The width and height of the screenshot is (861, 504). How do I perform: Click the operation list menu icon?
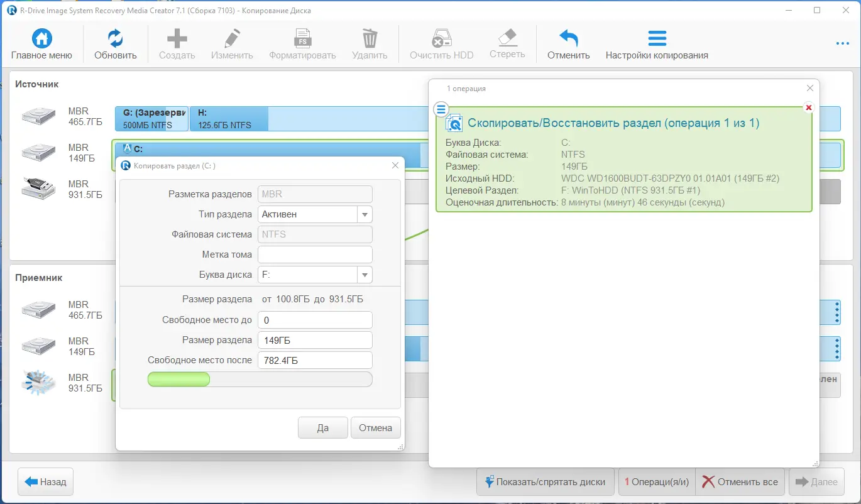[441, 109]
